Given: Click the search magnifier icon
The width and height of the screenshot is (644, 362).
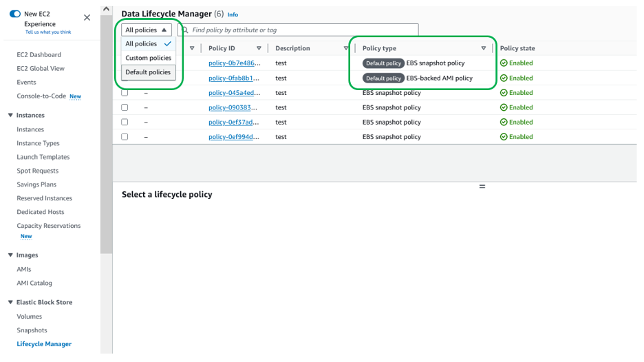Looking at the screenshot, I should click(x=185, y=30).
